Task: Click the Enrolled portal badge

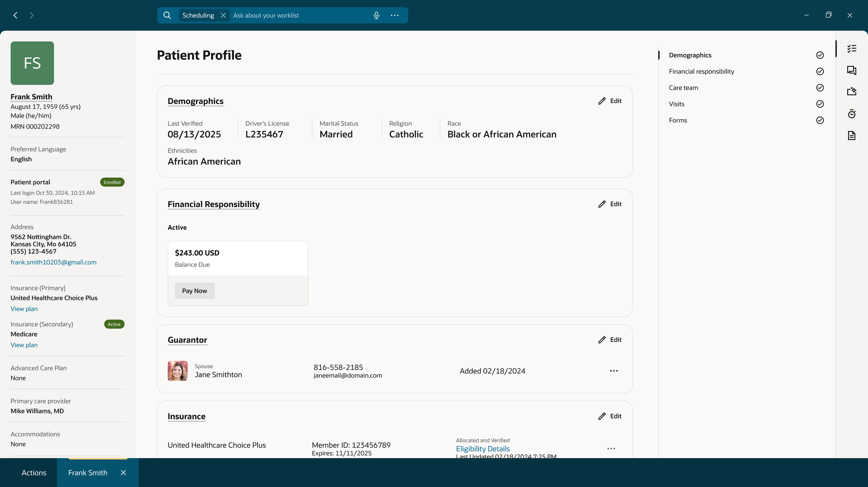Action: 112,182
